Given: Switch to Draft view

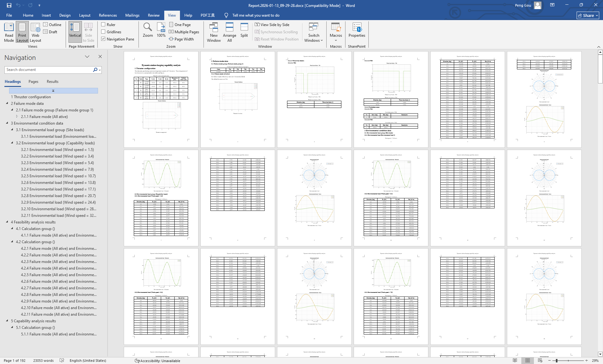Looking at the screenshot, I should (x=50, y=32).
